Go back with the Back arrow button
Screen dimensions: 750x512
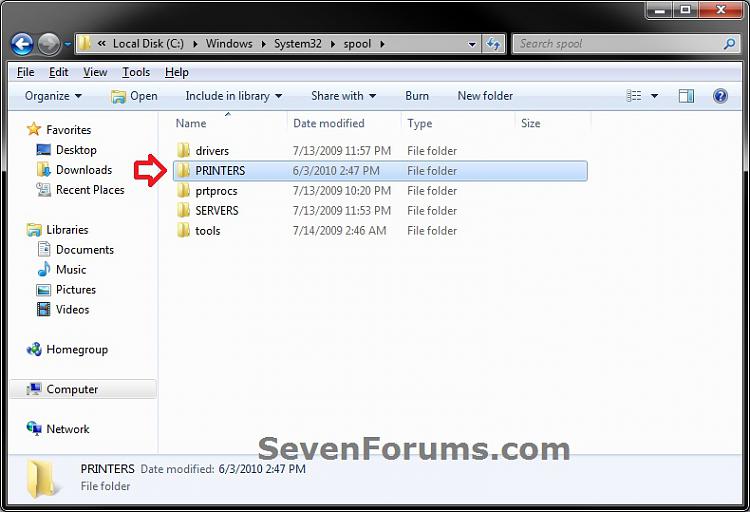22,45
